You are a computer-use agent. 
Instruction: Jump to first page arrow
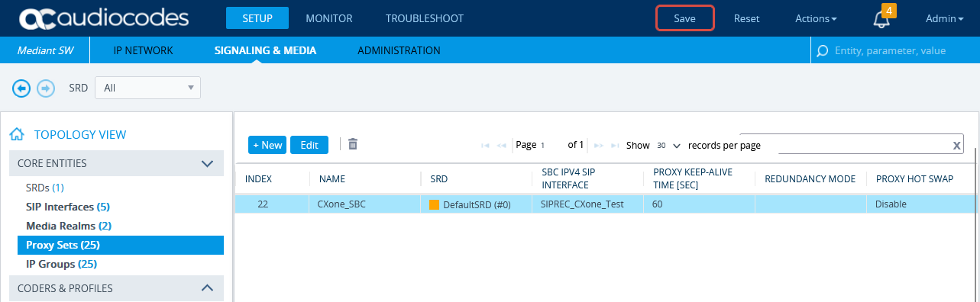click(485, 145)
